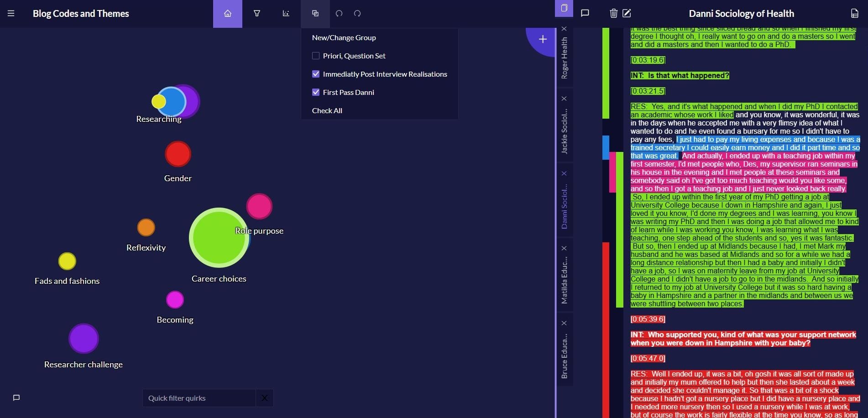
Task: Open the memo comment icon in header
Action: 585,14
